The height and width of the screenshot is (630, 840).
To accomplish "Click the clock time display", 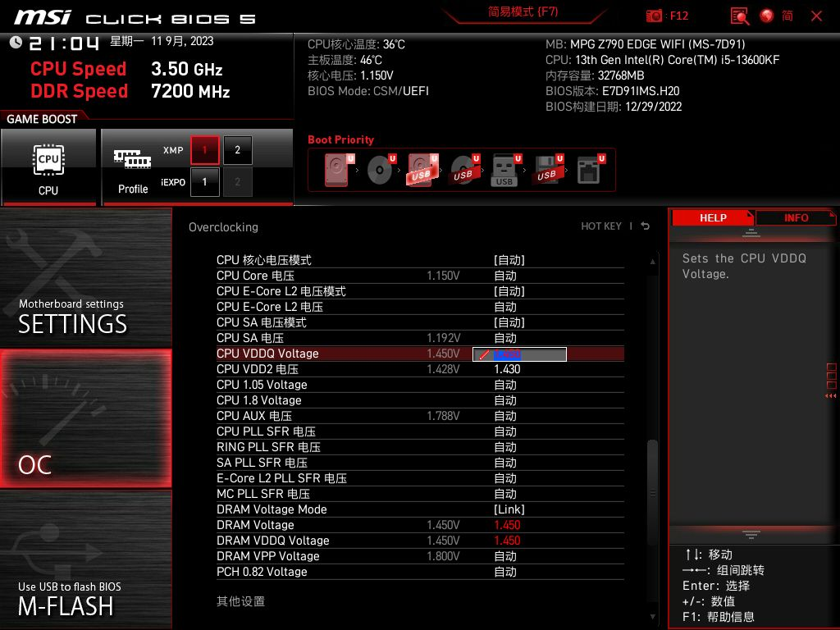I will (x=64, y=43).
